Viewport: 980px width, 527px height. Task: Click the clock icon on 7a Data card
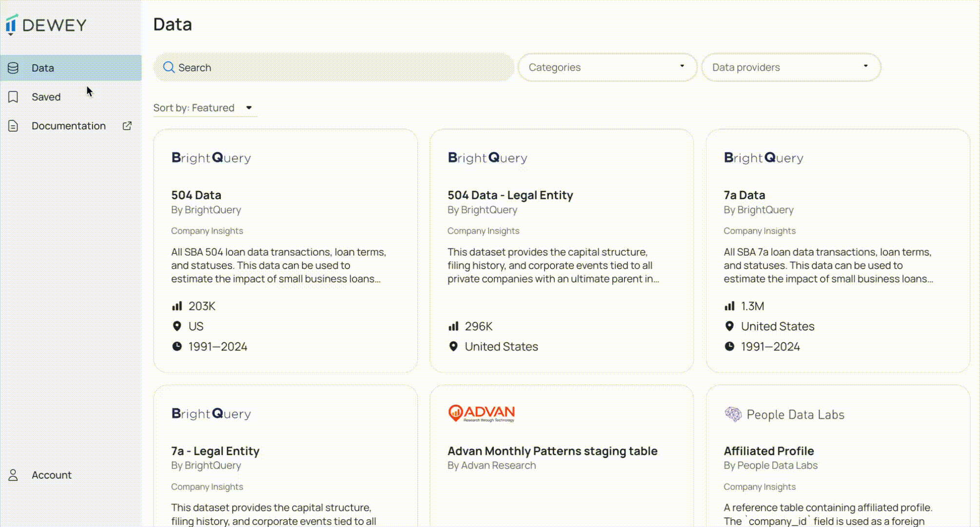(729, 346)
